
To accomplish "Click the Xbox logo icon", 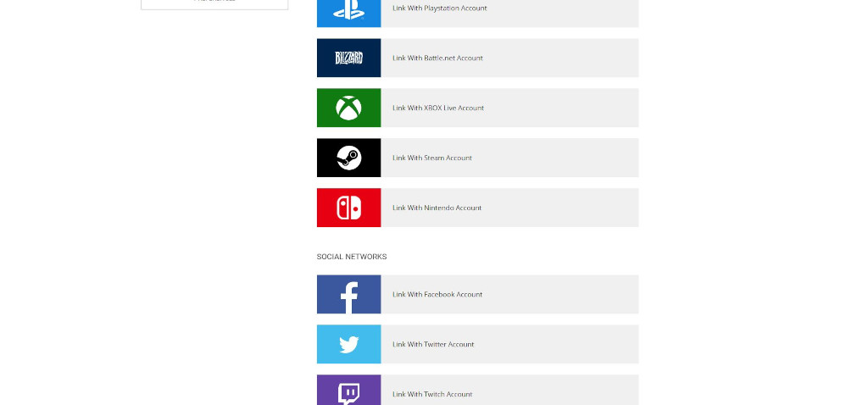I will pyautogui.click(x=348, y=108).
